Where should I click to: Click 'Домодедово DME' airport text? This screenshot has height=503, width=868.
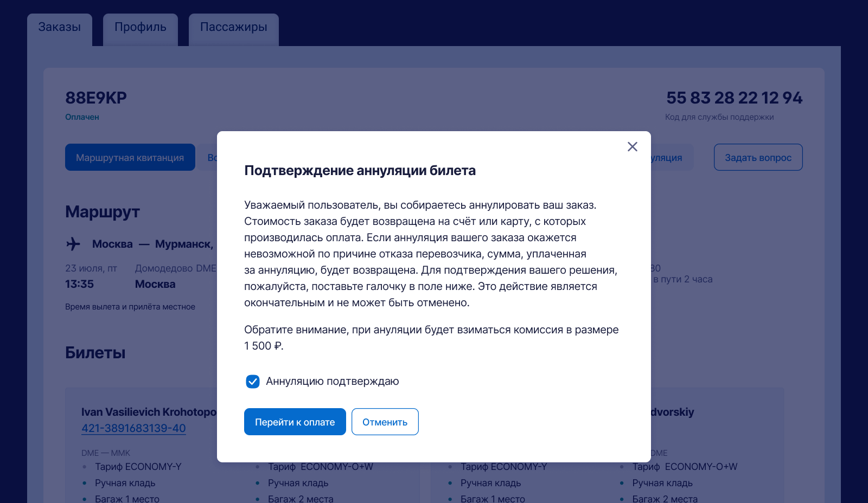(176, 268)
